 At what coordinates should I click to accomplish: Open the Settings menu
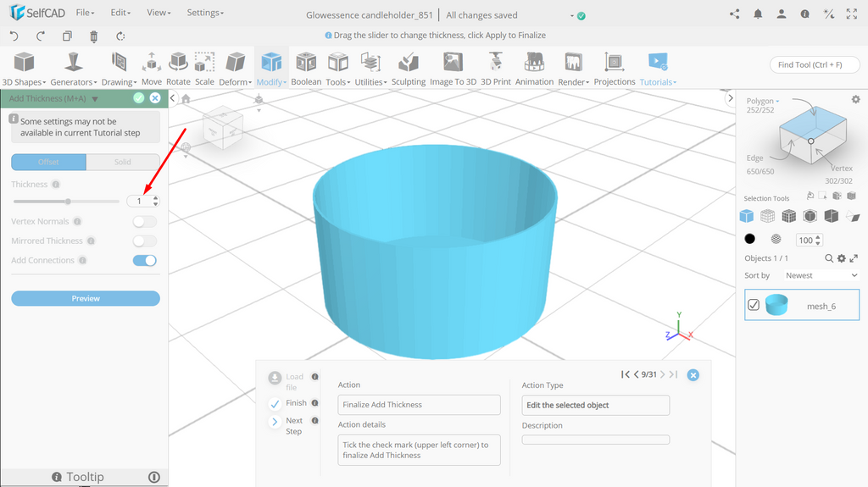[x=205, y=12]
